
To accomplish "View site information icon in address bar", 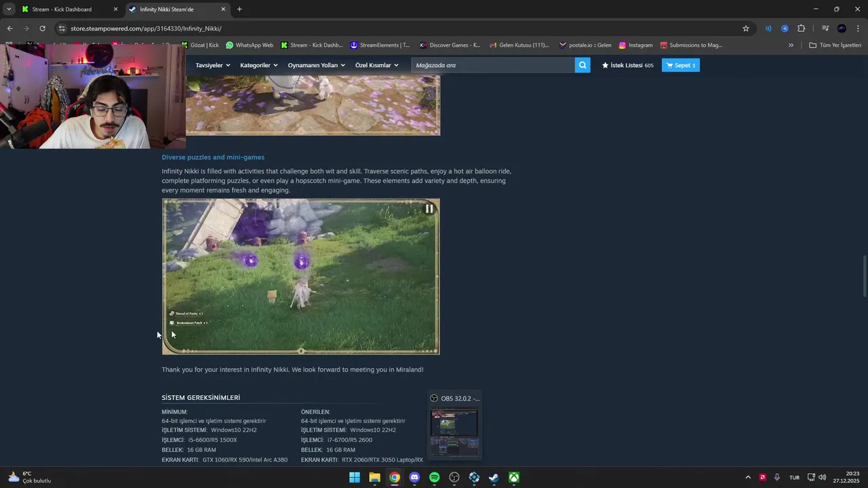I will tap(62, 28).
